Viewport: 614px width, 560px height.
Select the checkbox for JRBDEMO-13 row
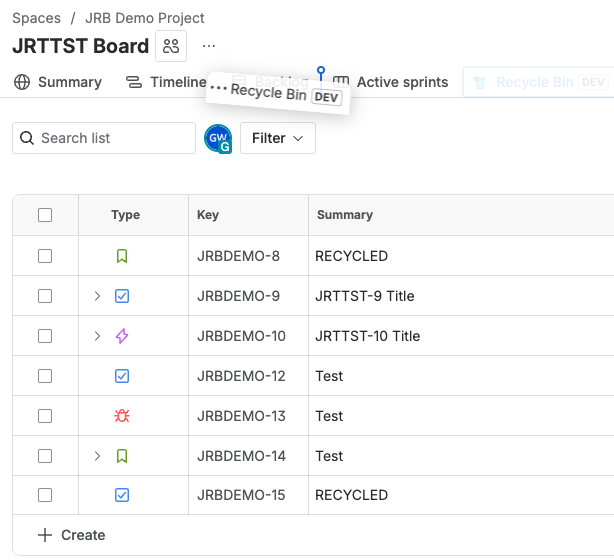[x=45, y=416]
